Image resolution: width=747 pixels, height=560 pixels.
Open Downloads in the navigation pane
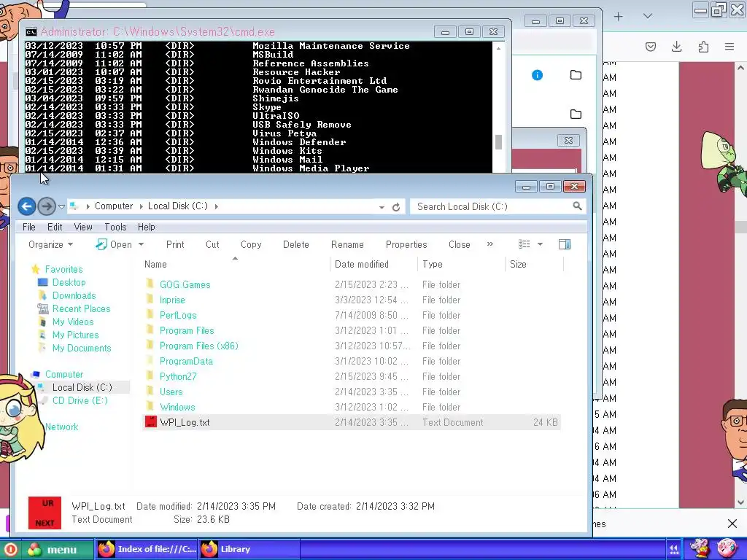(74, 296)
